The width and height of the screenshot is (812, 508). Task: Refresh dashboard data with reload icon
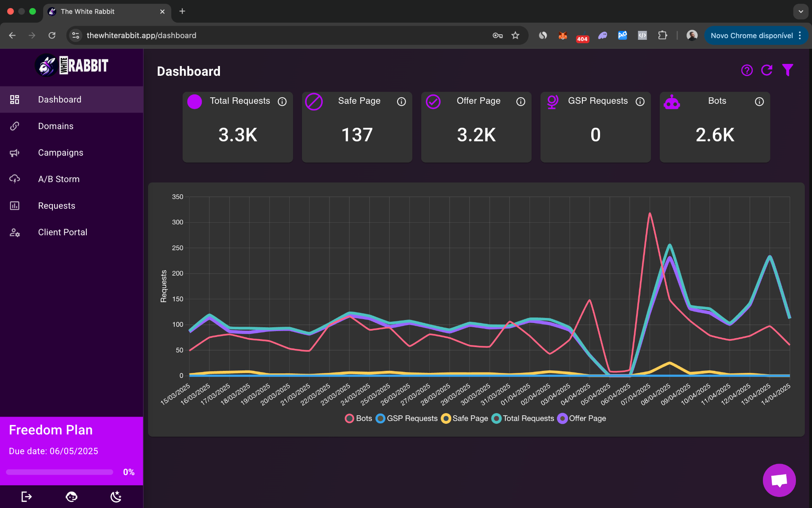(767, 70)
